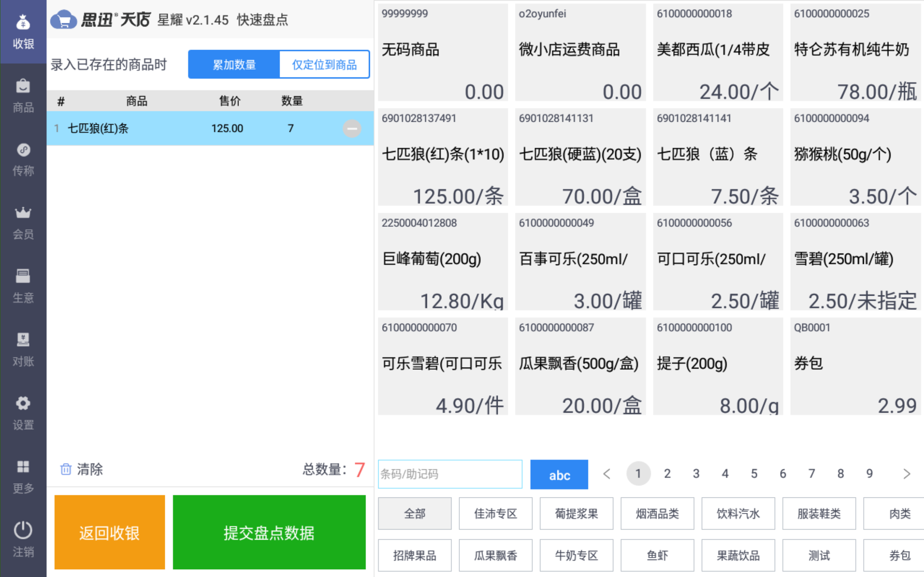
Task: Select page 1 in pagination
Action: pos(638,474)
